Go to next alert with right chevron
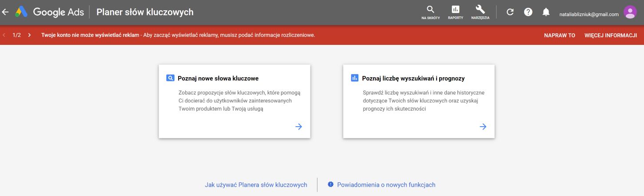The width and height of the screenshot is (644, 196). coord(29,35)
